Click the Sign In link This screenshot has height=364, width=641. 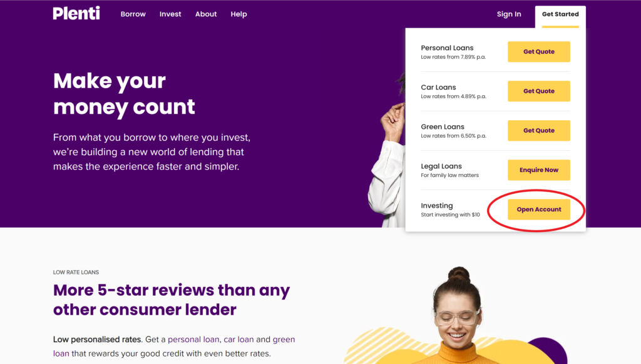coord(509,14)
